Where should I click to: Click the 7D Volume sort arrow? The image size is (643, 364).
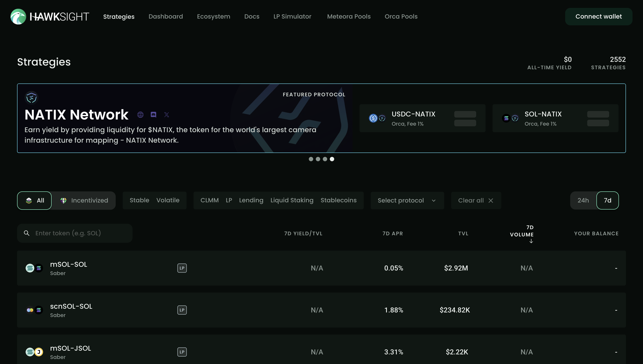(x=531, y=241)
